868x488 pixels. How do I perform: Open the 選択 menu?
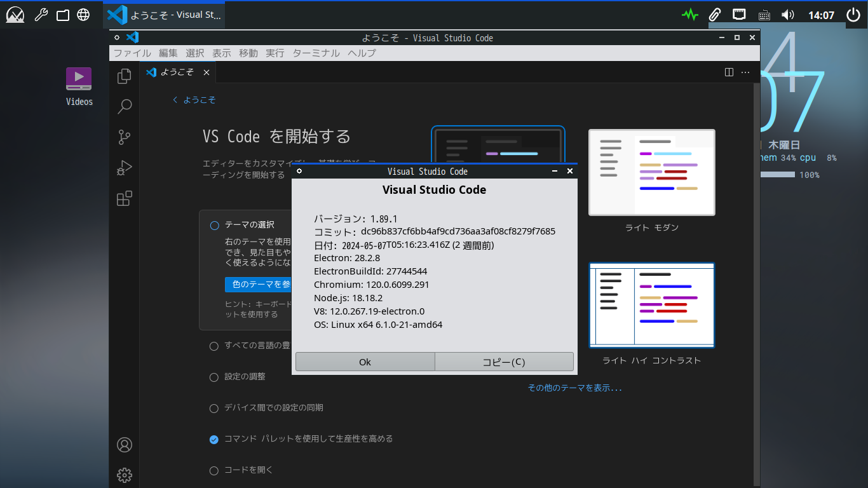click(x=195, y=53)
